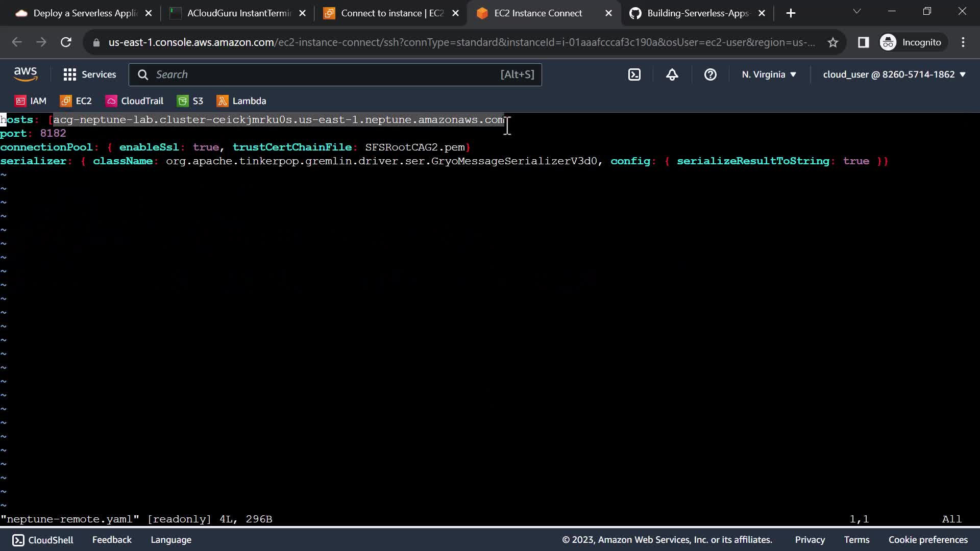Viewport: 980px width, 551px height.
Task: Click the CloudShell button in footer
Action: 43,540
